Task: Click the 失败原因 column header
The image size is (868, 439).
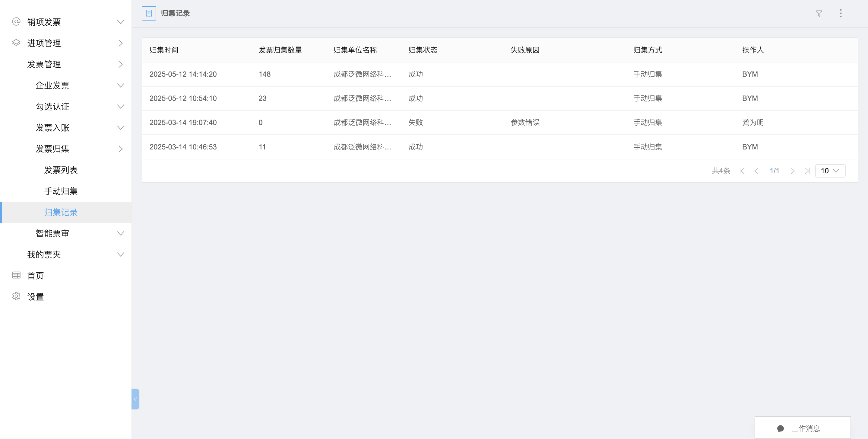Action: tap(525, 50)
